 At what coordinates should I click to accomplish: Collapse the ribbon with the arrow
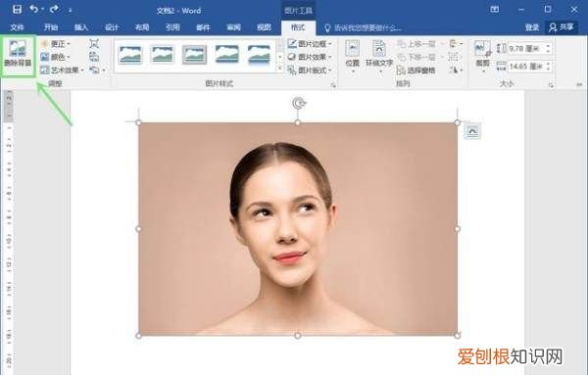click(x=579, y=85)
